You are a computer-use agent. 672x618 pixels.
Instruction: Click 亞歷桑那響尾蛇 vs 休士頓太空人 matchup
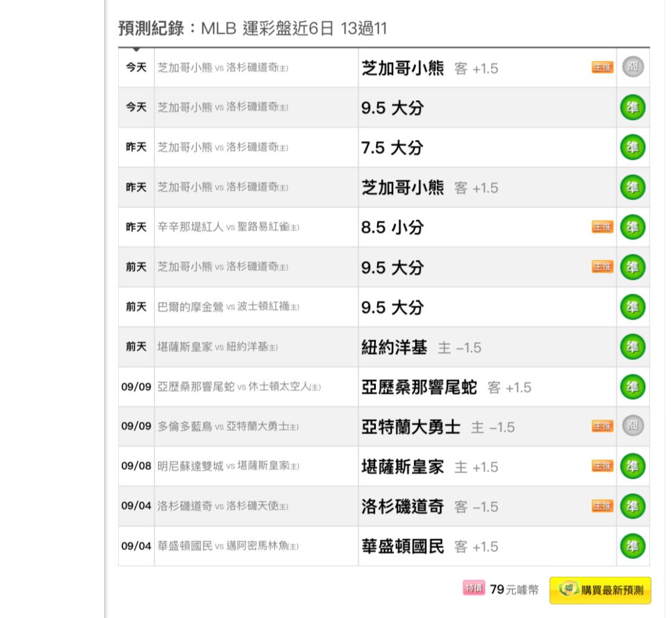coord(239,387)
